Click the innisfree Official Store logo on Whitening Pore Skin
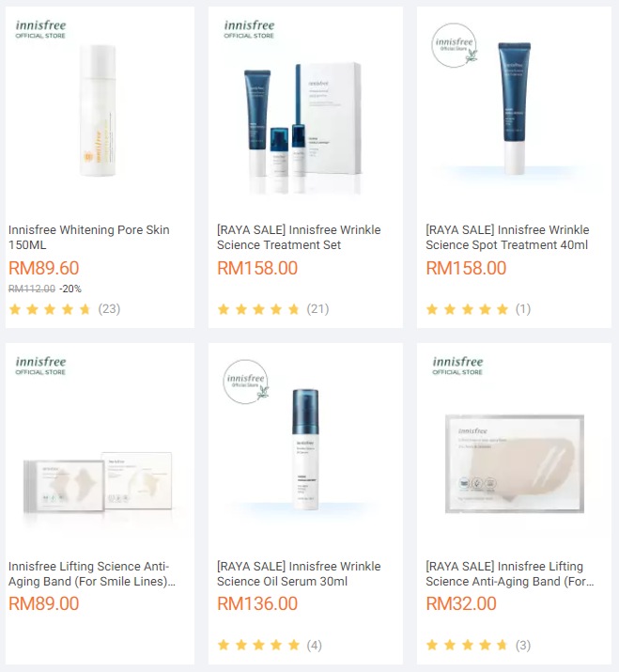Viewport: 619px width, 672px height. pyautogui.click(x=40, y=29)
